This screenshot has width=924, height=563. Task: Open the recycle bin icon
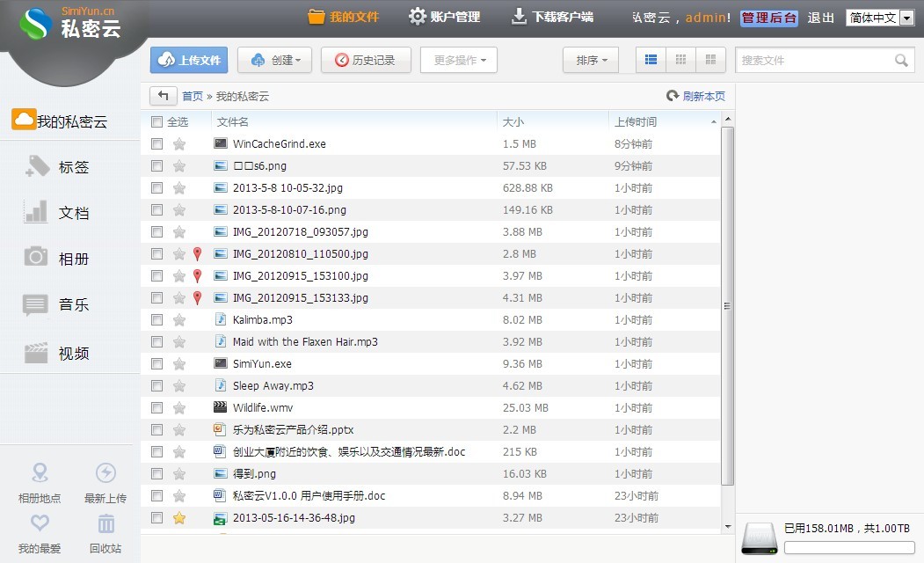pyautogui.click(x=105, y=524)
